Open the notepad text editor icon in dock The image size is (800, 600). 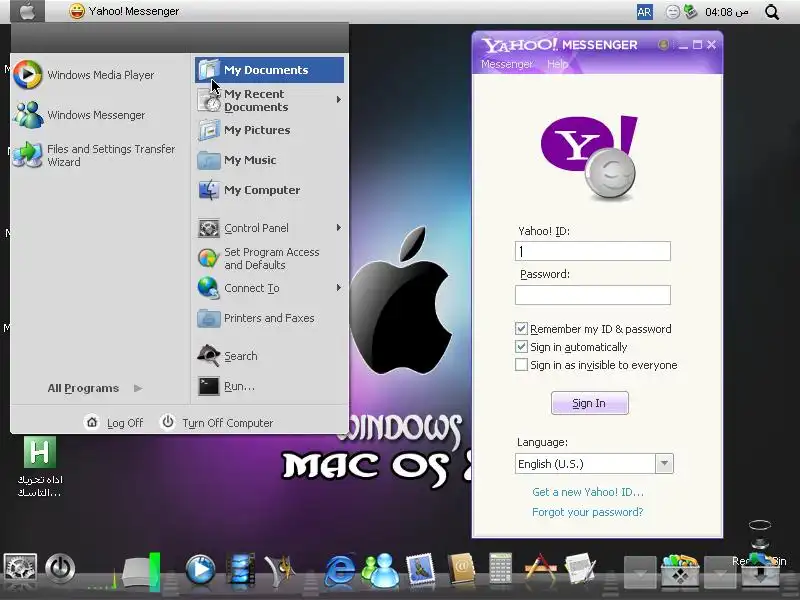pyautogui.click(x=580, y=569)
